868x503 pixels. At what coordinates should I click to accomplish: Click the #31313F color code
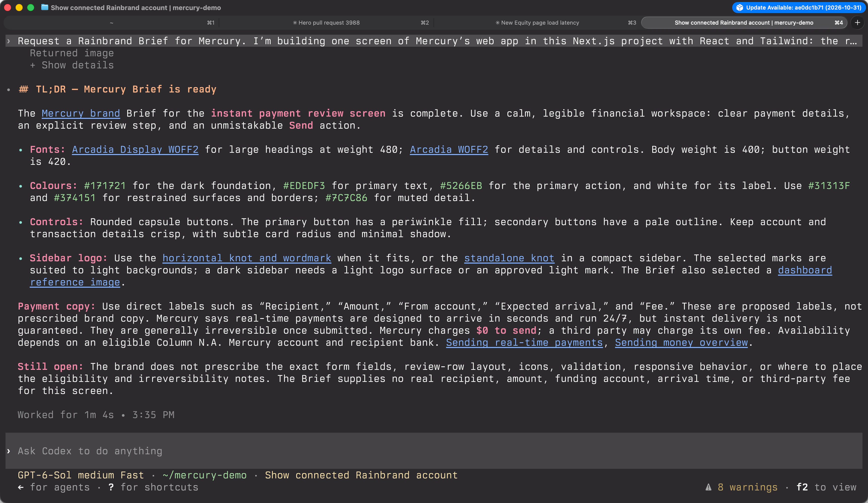(x=829, y=186)
